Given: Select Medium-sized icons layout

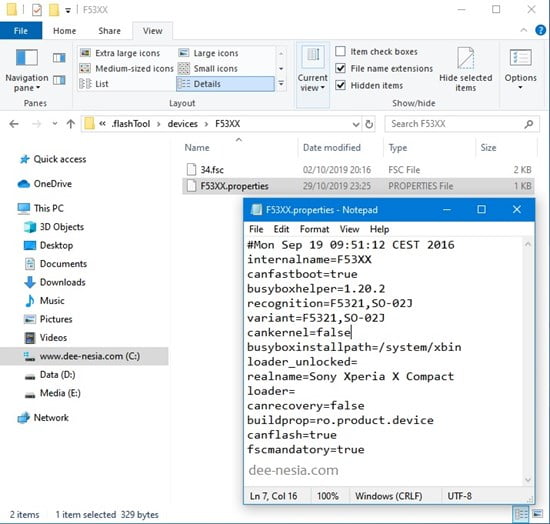Looking at the screenshot, I should 127,68.
